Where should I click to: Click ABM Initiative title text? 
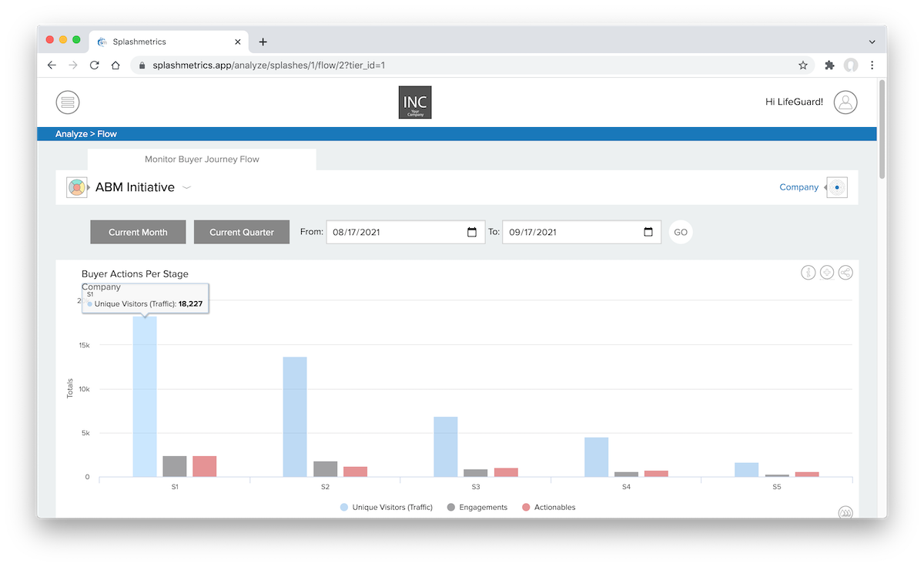135,187
